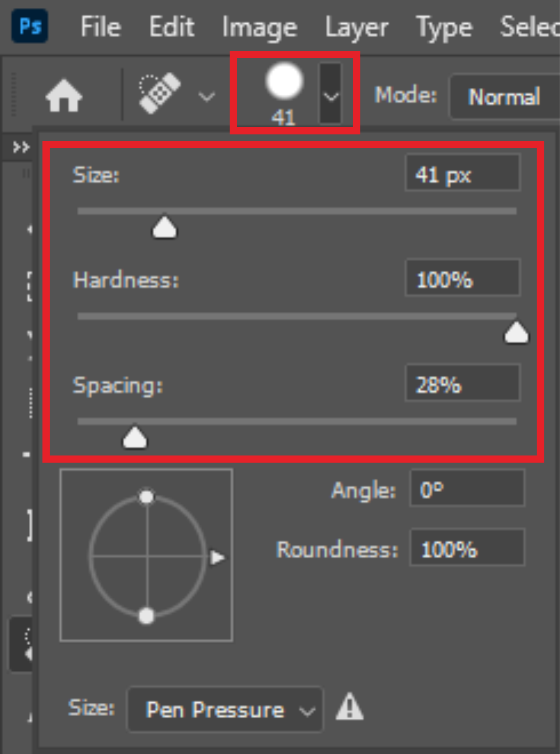
Task: Open the File menu
Action: point(101,27)
